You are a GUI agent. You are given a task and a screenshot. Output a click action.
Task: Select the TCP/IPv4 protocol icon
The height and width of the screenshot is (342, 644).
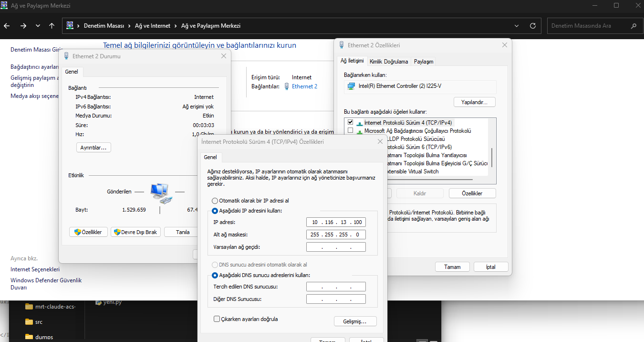(359, 123)
